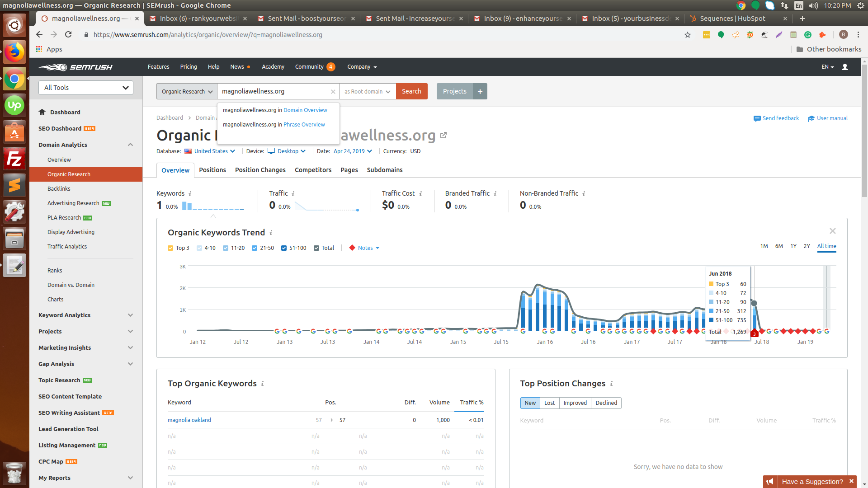This screenshot has height=488, width=868.
Task: Open 'magnolia oakland' keyword link
Action: (189, 420)
